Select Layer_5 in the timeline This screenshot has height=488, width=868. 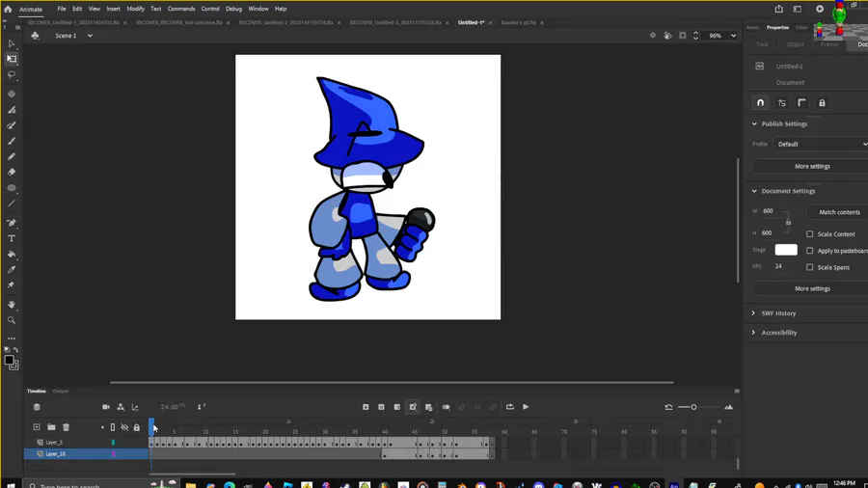pos(54,443)
